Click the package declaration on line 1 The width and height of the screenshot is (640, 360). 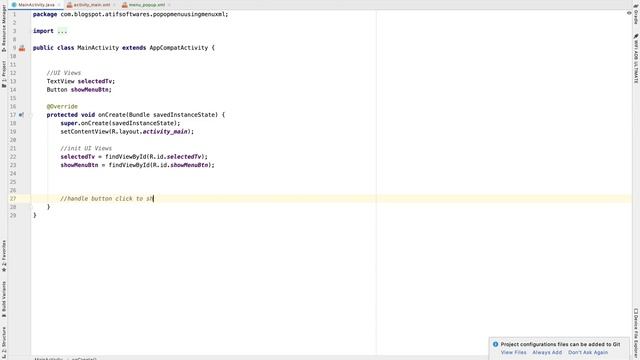coord(130,14)
